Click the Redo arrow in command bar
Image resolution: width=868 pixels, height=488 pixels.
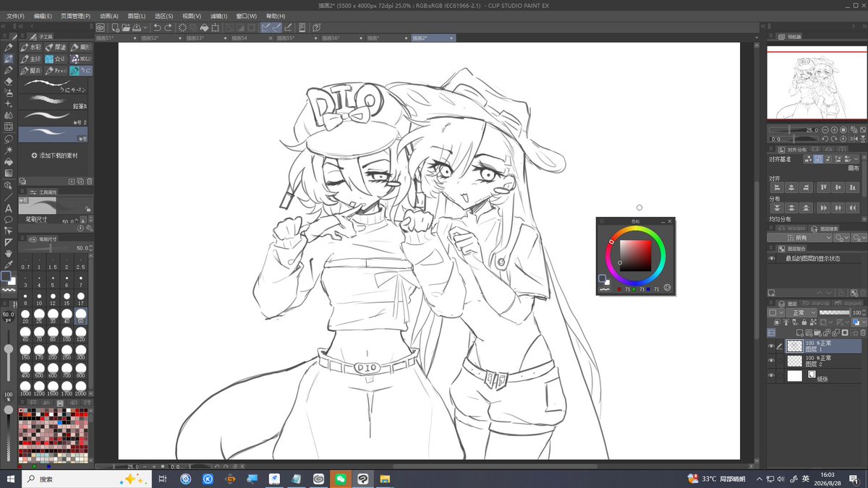pos(168,27)
